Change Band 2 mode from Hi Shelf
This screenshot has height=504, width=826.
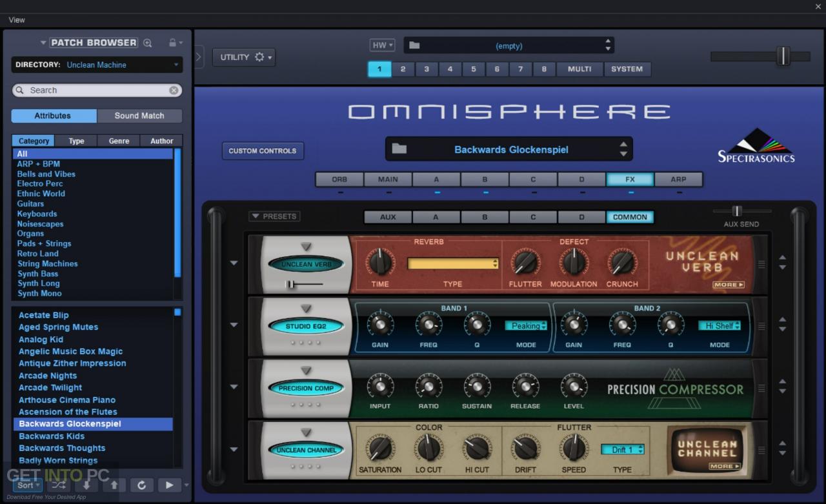tap(720, 326)
